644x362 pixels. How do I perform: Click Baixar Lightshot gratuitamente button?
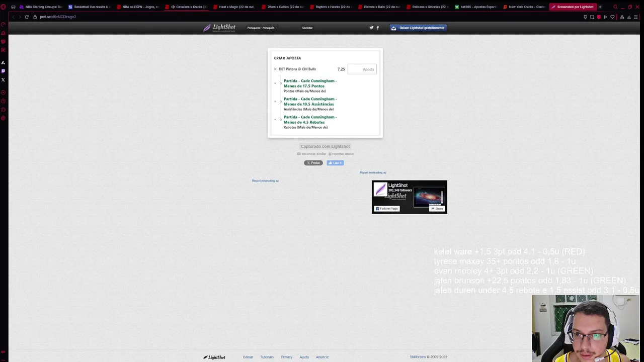(418, 28)
